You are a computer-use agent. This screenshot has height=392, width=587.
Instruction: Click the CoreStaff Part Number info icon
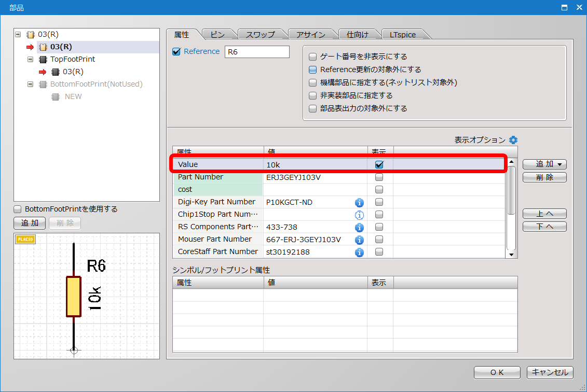[359, 252]
